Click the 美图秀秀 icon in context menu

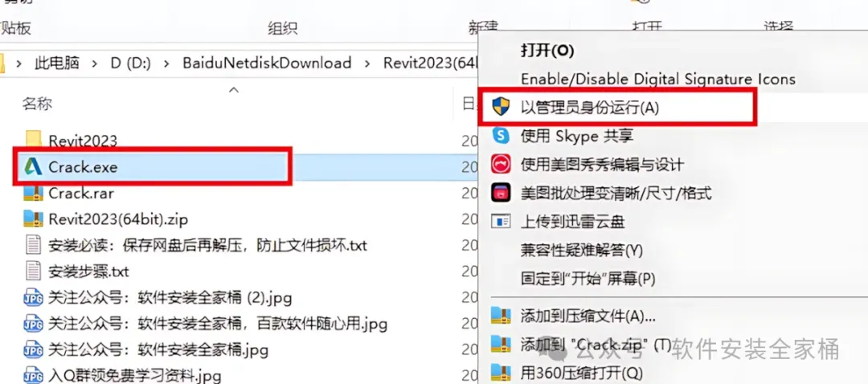501,165
